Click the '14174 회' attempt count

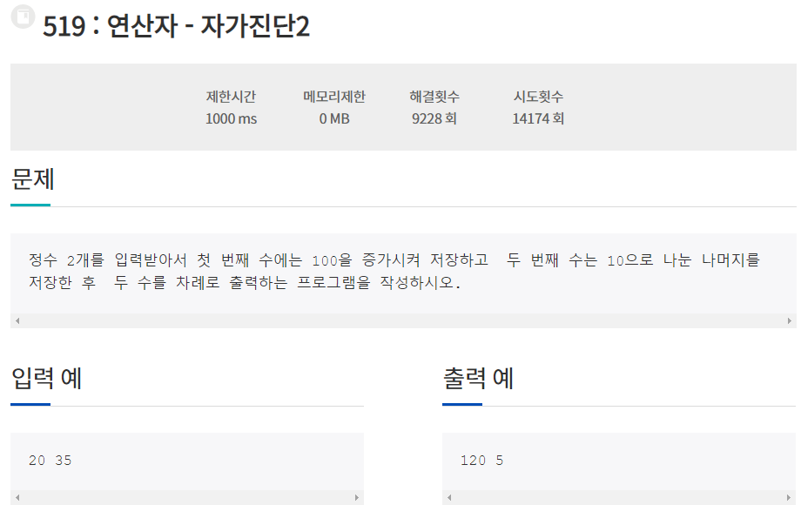pyautogui.click(x=538, y=118)
